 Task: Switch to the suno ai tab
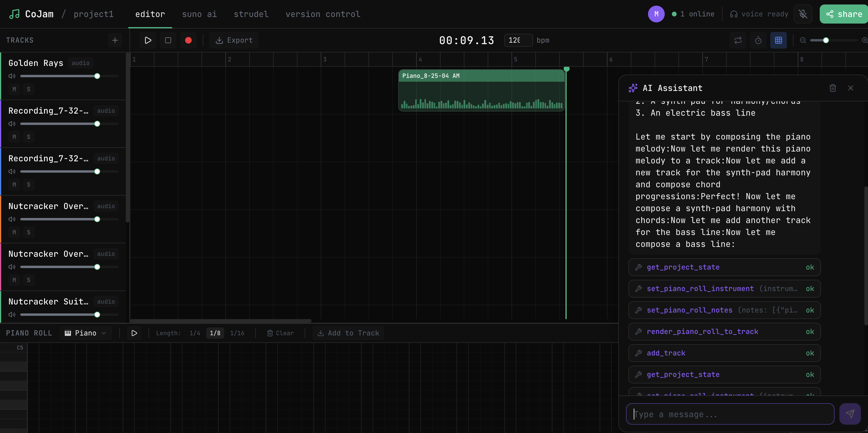[199, 14]
